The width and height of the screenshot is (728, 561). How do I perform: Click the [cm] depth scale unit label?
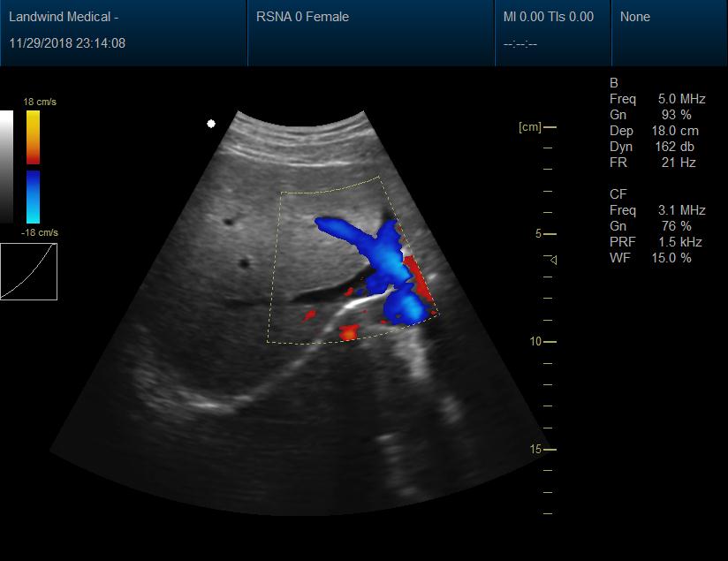point(530,127)
